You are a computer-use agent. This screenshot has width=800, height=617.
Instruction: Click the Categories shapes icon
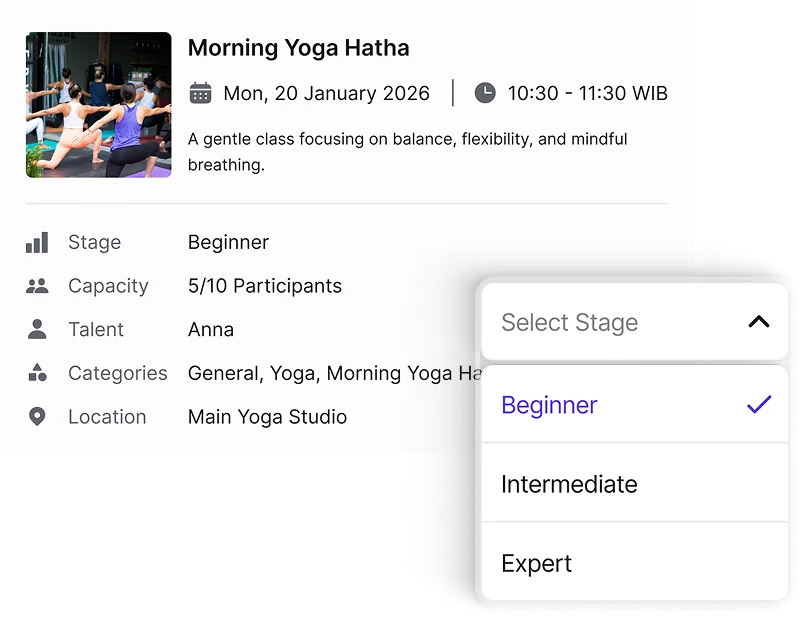coord(37,373)
